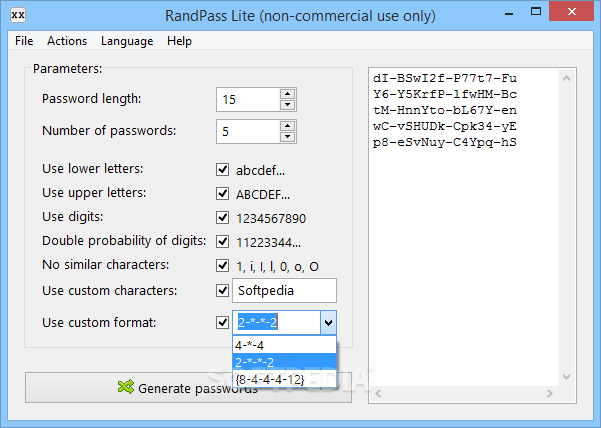Click the horizontal scroll right arrow

(x=550, y=394)
